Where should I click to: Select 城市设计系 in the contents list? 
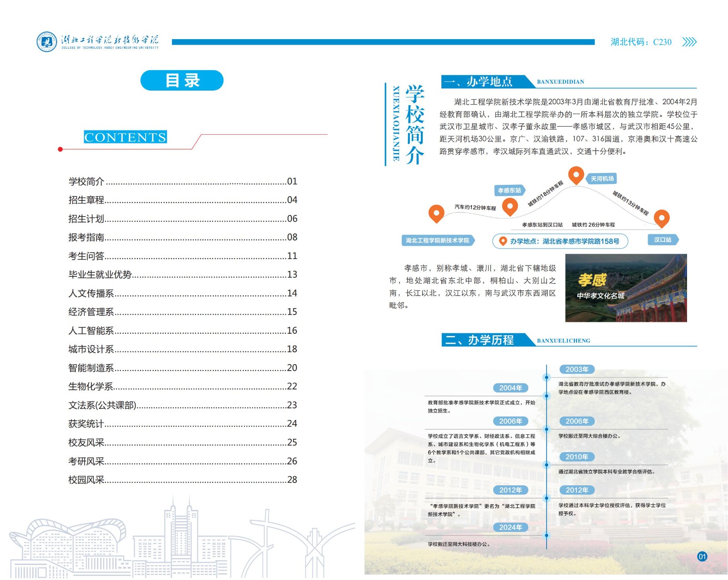pos(182,349)
